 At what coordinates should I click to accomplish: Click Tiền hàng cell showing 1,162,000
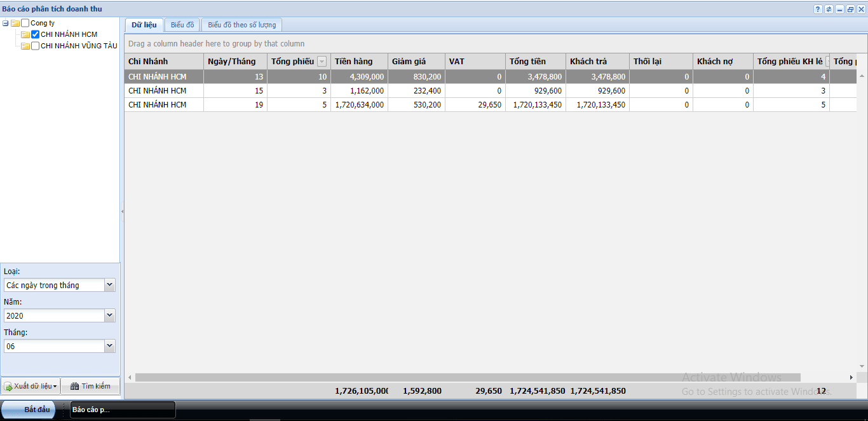click(x=359, y=90)
